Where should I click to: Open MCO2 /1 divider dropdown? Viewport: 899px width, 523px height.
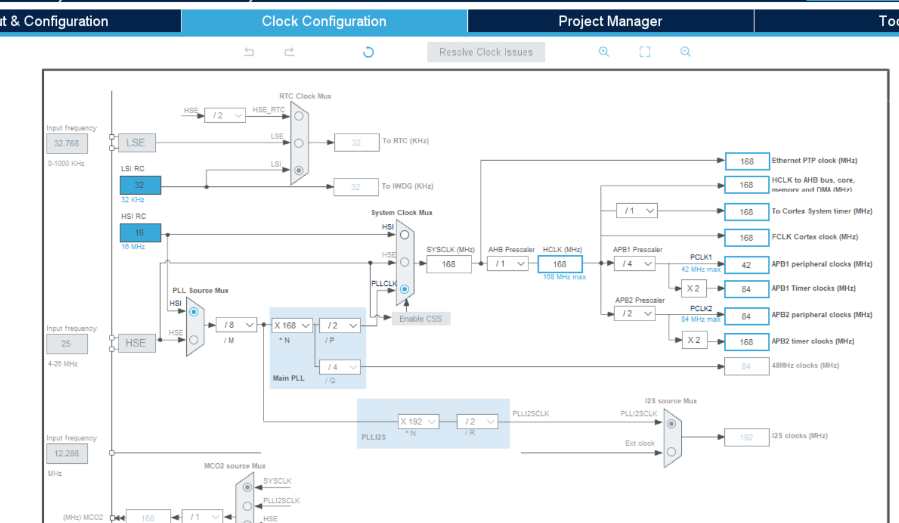(x=202, y=517)
